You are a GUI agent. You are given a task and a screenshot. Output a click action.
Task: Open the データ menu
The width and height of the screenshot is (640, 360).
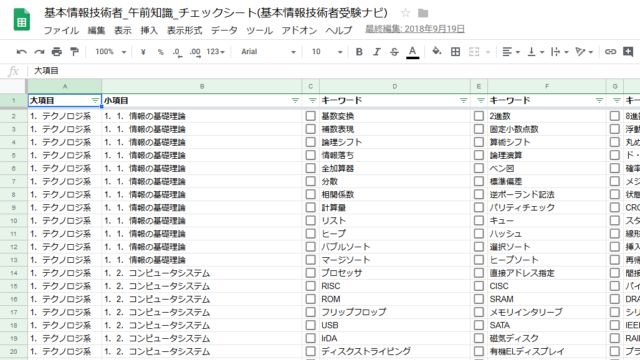pos(224,30)
